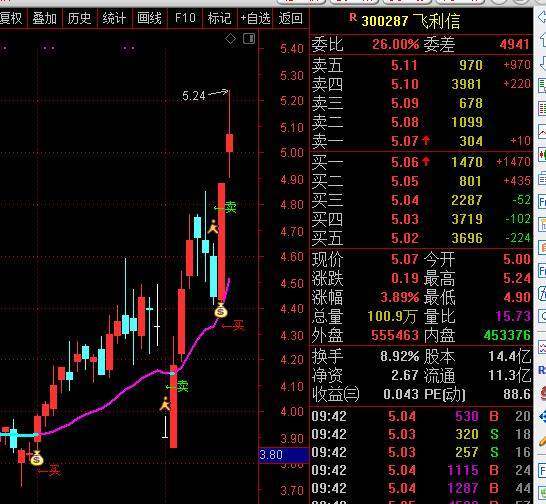
Task: Select 买三 price 5.04
Action: (x=404, y=200)
